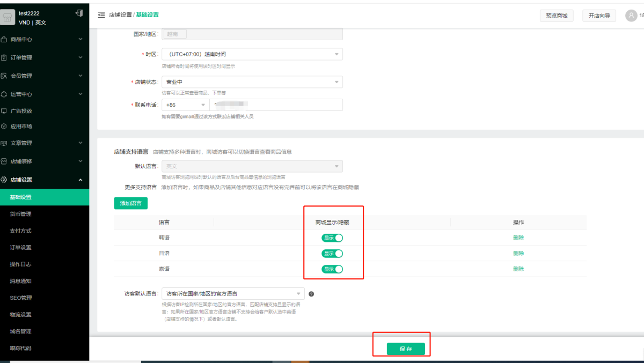The width and height of the screenshot is (644, 363).
Task: Click the help question mark icon
Action: coord(311,294)
